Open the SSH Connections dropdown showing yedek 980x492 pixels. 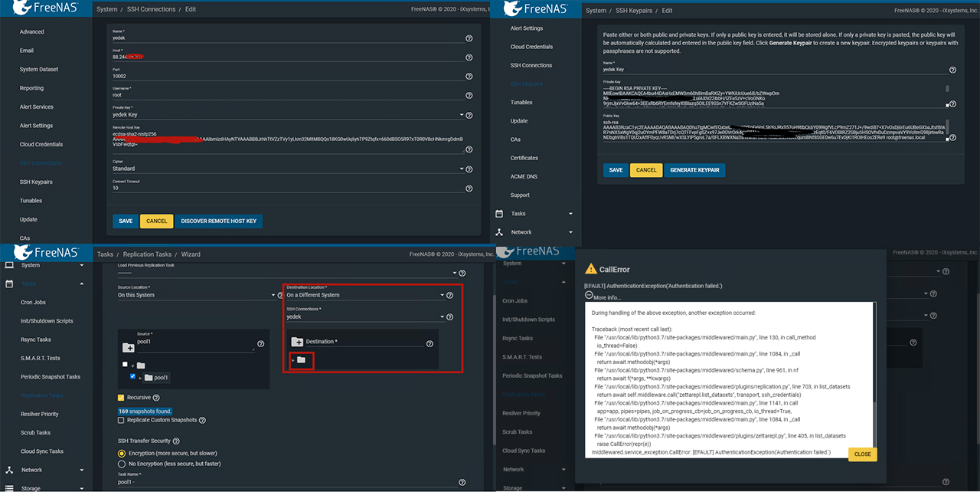pyautogui.click(x=365, y=317)
